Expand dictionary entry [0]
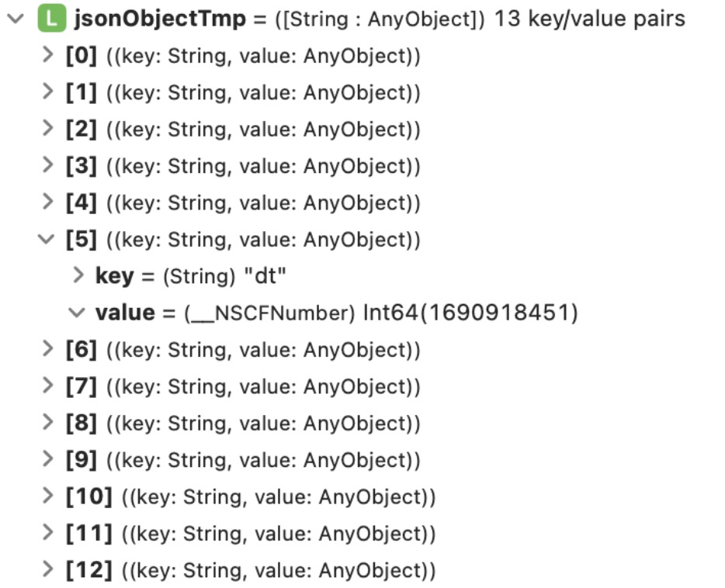Screen dimensions: 725x588 [x=48, y=56]
